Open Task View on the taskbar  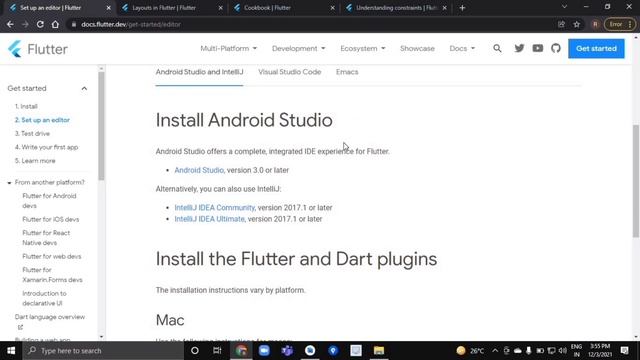coord(217,351)
